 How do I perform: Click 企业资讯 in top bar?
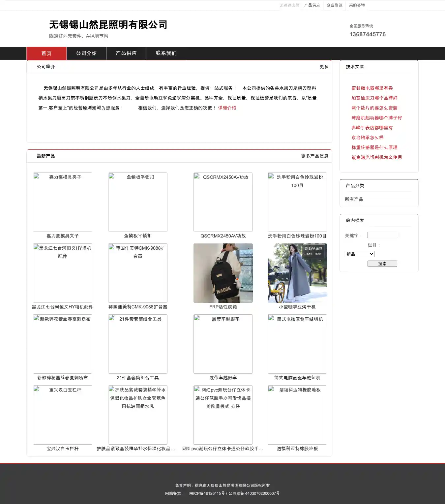334,5
